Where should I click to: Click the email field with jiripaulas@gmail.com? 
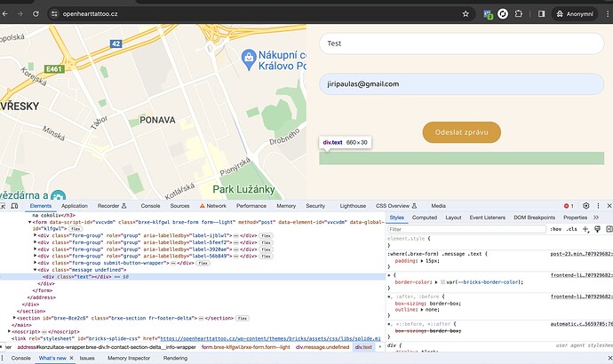click(461, 84)
